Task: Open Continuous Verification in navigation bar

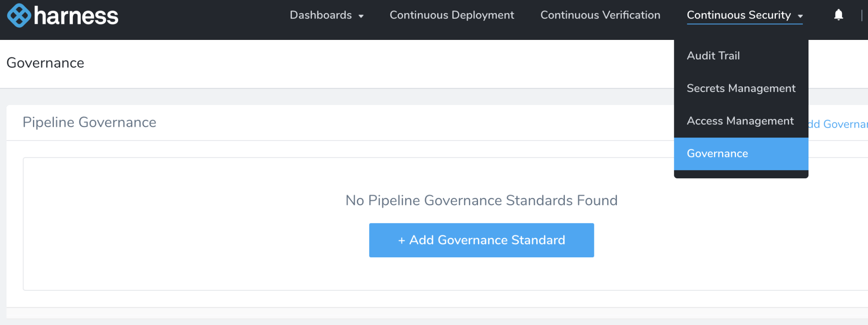Action: click(x=600, y=15)
